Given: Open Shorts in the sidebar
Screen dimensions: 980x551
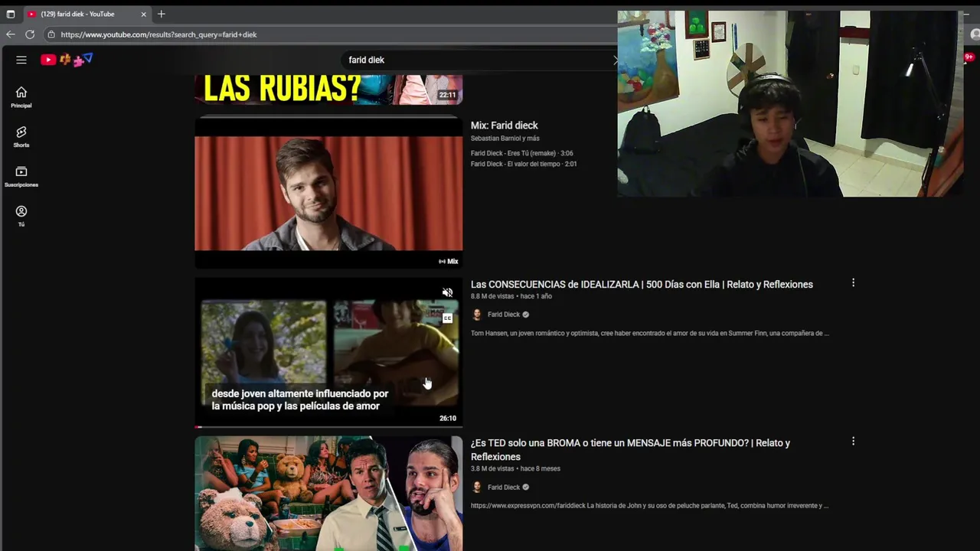Looking at the screenshot, I should (21, 137).
